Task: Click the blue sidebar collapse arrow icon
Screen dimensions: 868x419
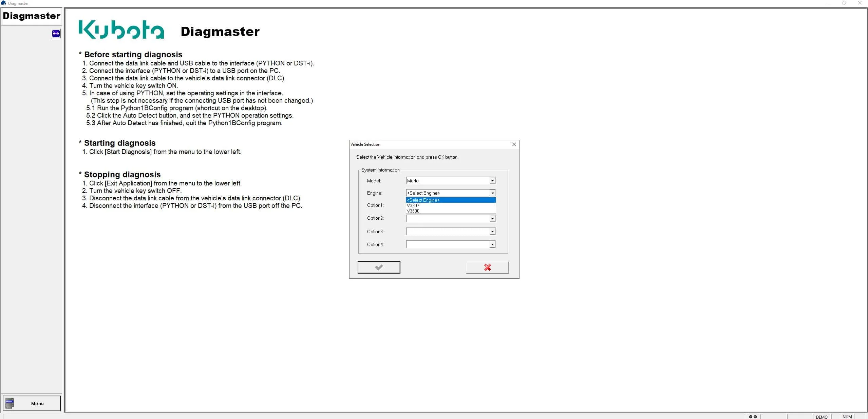Action: pyautogui.click(x=56, y=34)
